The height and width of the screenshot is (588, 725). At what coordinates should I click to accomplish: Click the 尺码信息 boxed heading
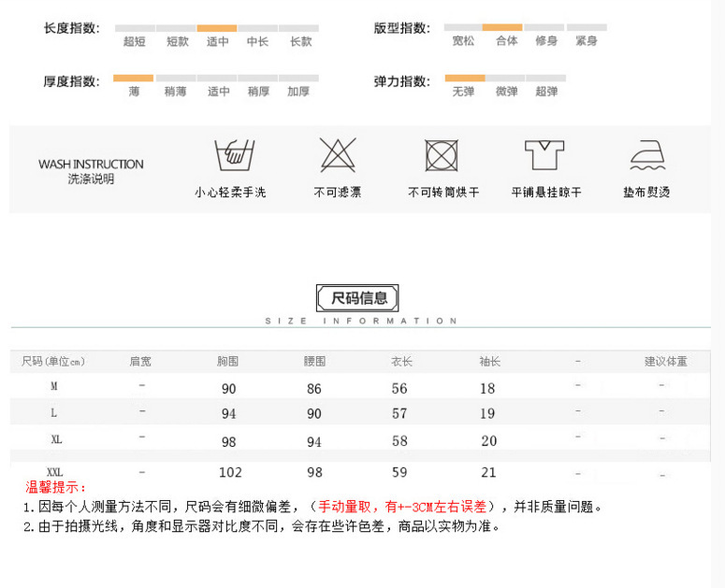(x=357, y=298)
